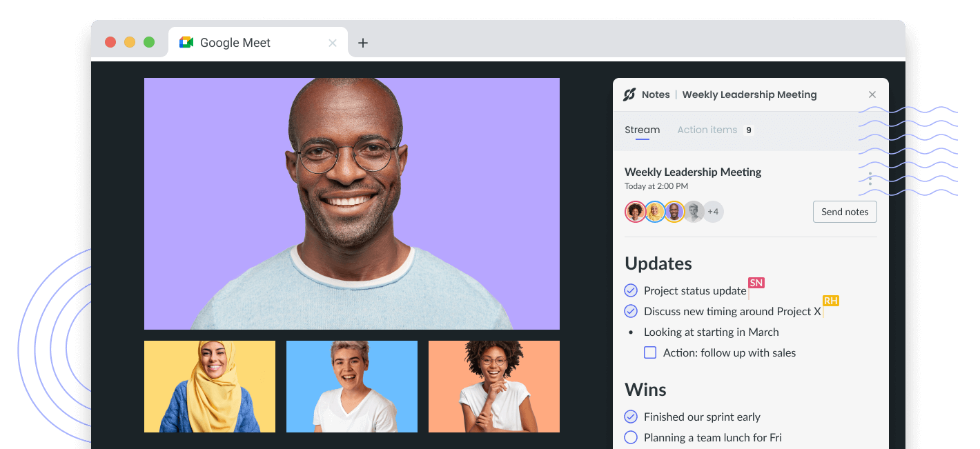Image resolution: width=980 pixels, height=449 pixels.
Task: Open the three-dot meeting options menu
Action: 870,179
